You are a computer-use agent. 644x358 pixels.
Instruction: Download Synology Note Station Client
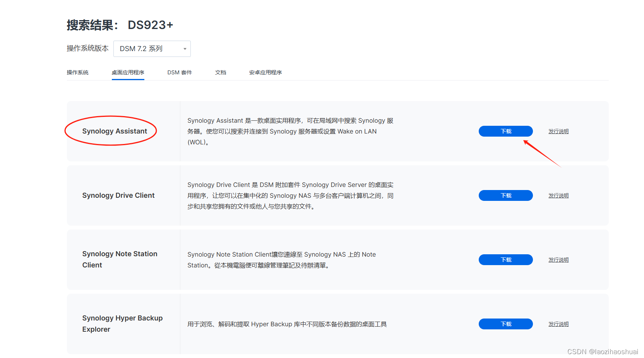506,260
